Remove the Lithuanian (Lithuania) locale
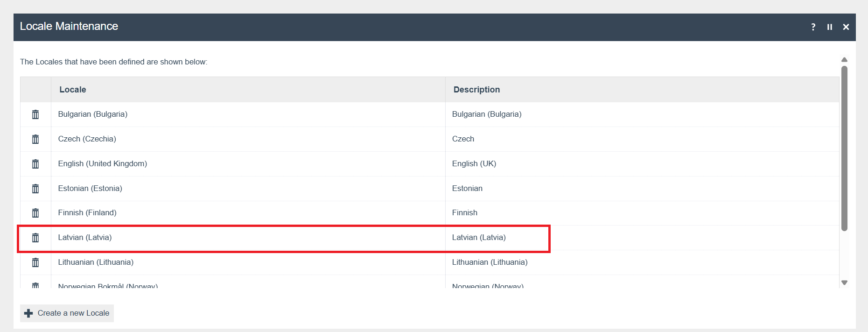This screenshot has height=332, width=868. [35, 262]
